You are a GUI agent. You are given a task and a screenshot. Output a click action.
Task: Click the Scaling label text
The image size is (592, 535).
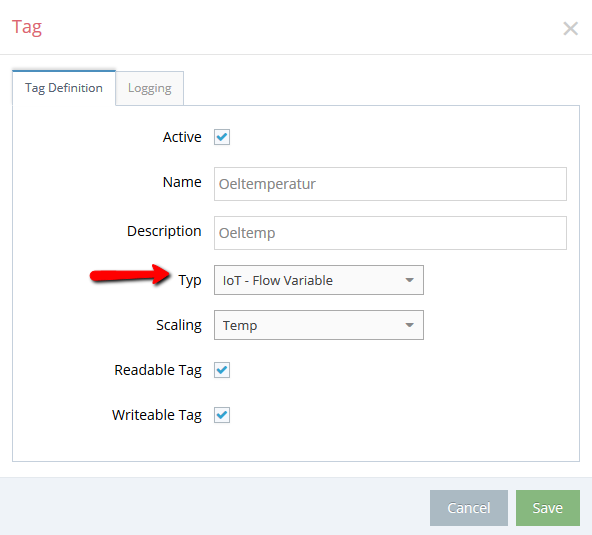(179, 325)
